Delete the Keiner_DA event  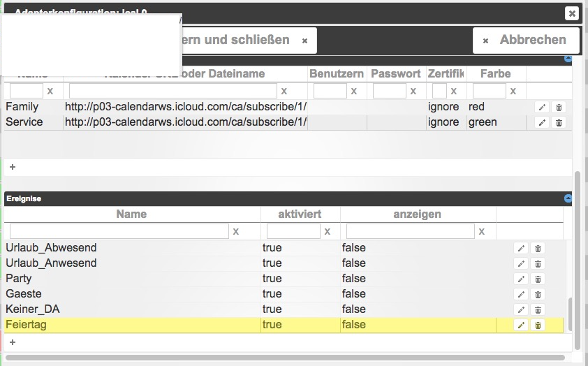[x=538, y=309]
